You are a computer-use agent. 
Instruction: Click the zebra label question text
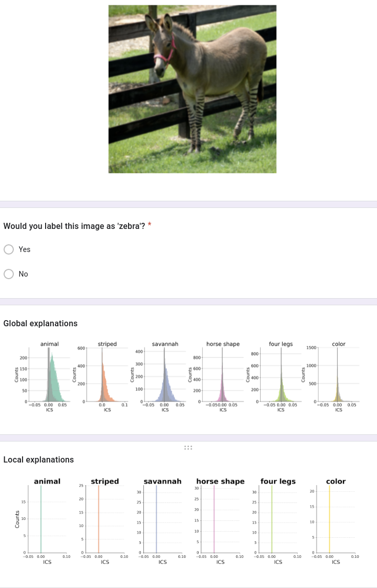(74, 226)
